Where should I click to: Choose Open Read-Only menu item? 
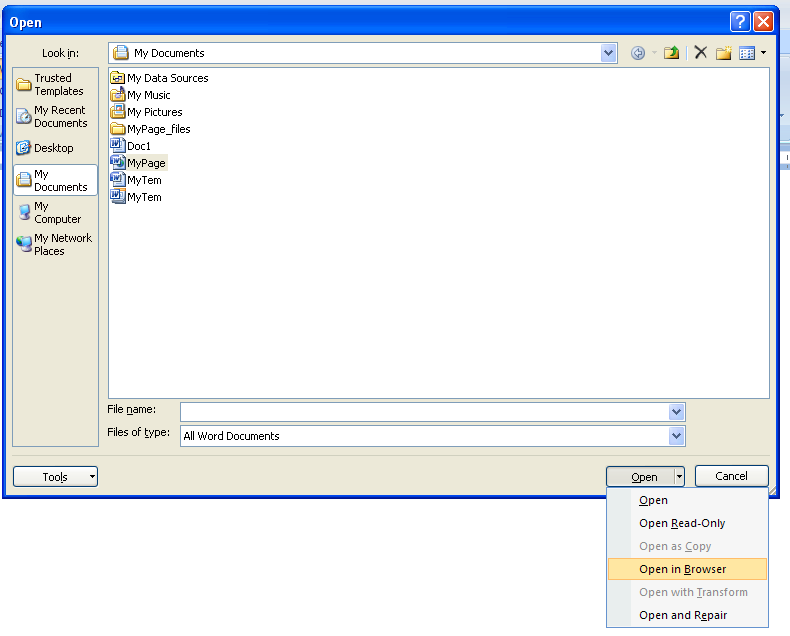[x=687, y=523]
